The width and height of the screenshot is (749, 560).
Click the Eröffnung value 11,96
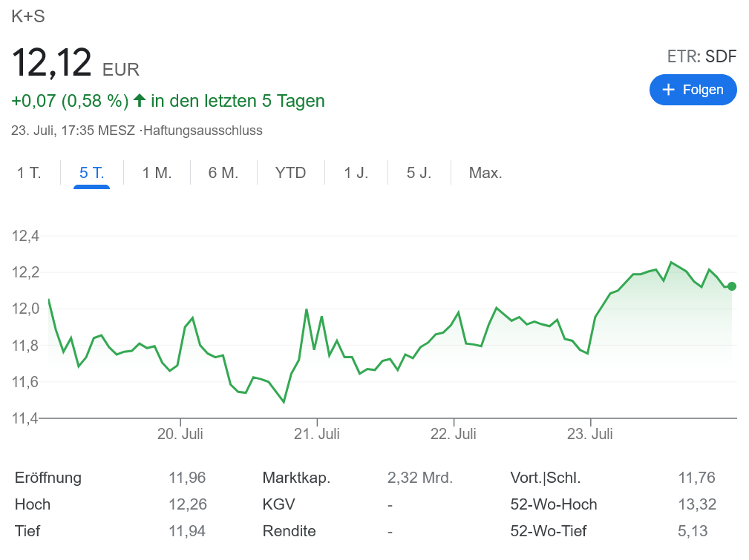187,478
